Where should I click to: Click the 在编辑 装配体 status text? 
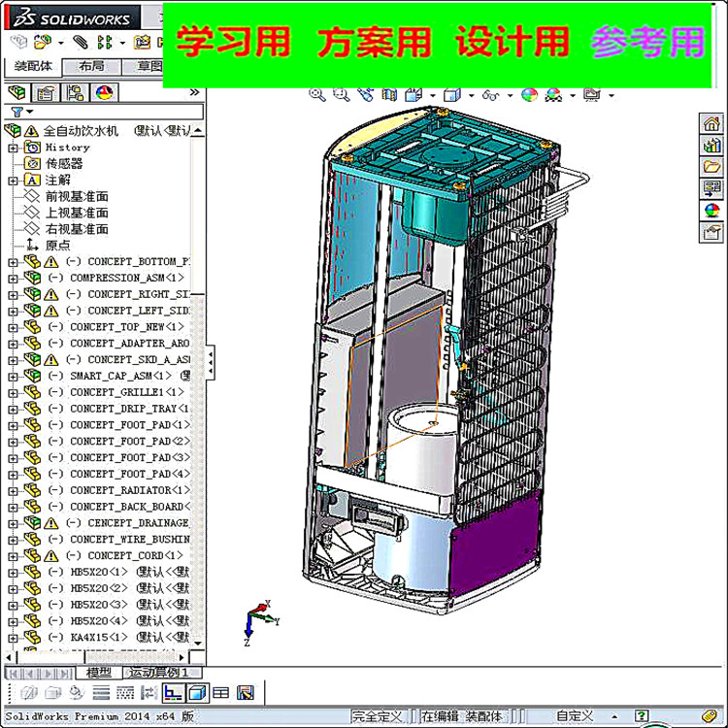461,716
